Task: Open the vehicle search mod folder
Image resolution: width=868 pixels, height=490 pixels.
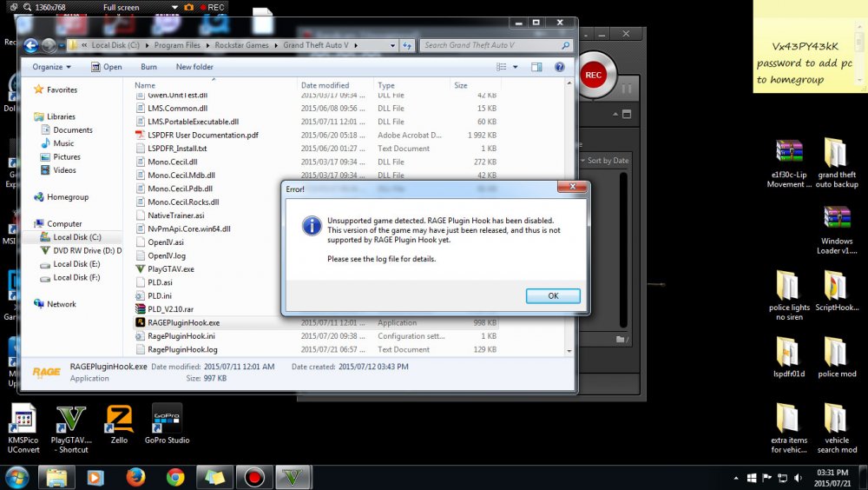Action: click(x=837, y=428)
